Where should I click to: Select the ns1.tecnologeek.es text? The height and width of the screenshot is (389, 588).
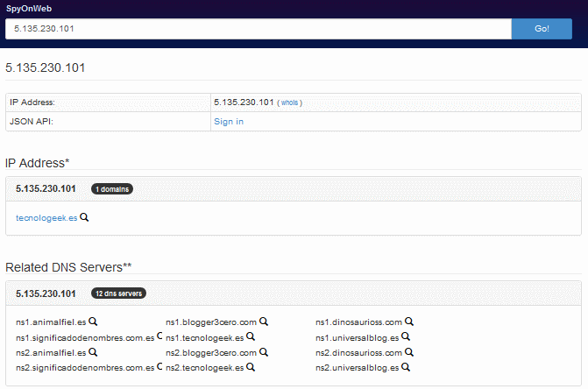click(205, 338)
